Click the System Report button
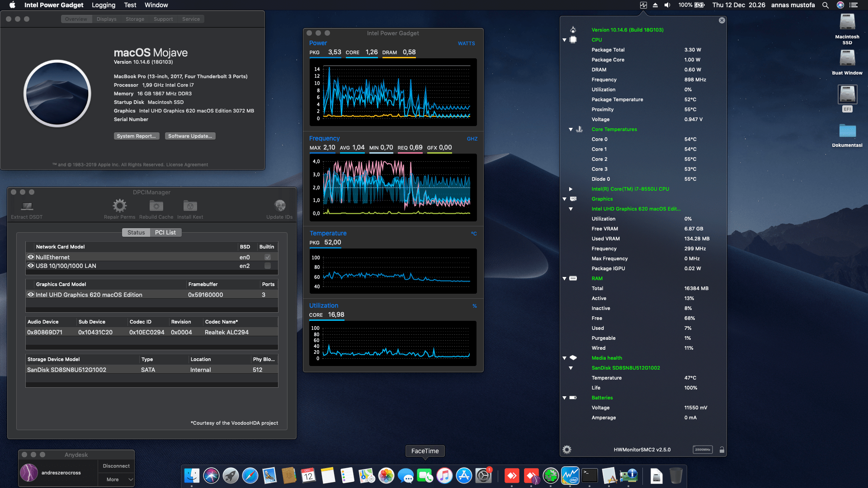The image size is (868, 488). pos(137,136)
